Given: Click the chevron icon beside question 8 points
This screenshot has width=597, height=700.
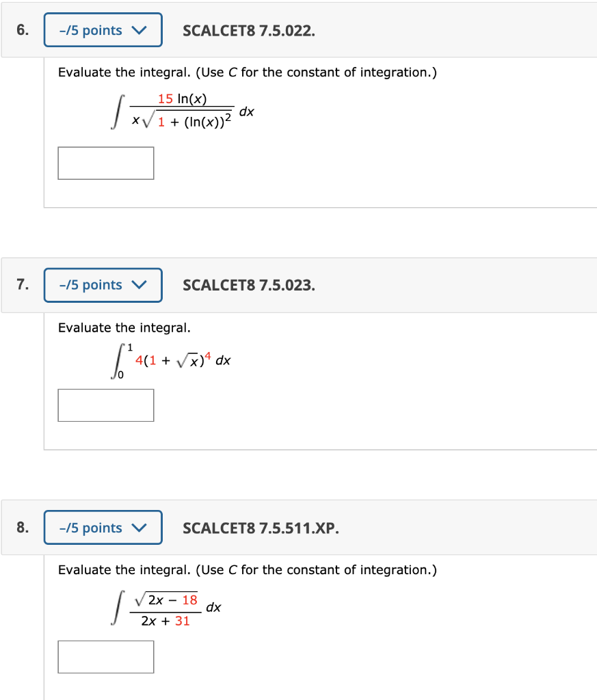Looking at the screenshot, I should click(139, 527).
